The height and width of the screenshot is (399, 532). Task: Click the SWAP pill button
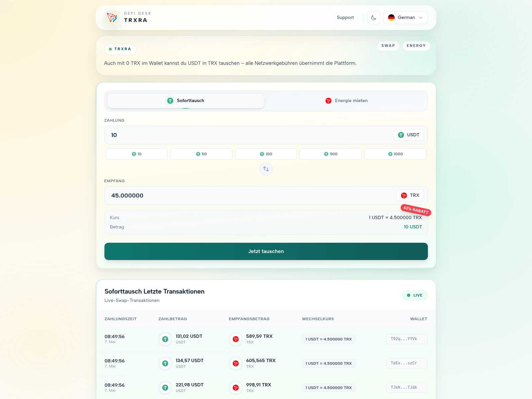(x=388, y=46)
